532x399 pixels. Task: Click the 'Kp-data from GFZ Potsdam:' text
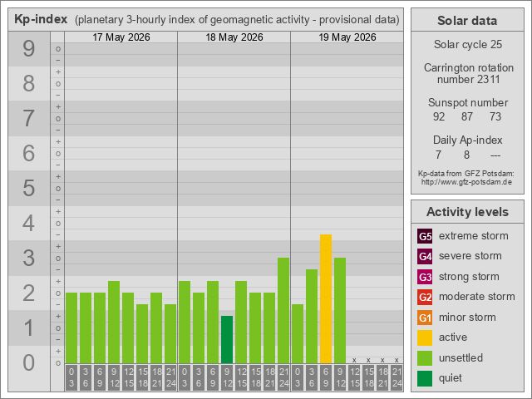tap(465, 174)
